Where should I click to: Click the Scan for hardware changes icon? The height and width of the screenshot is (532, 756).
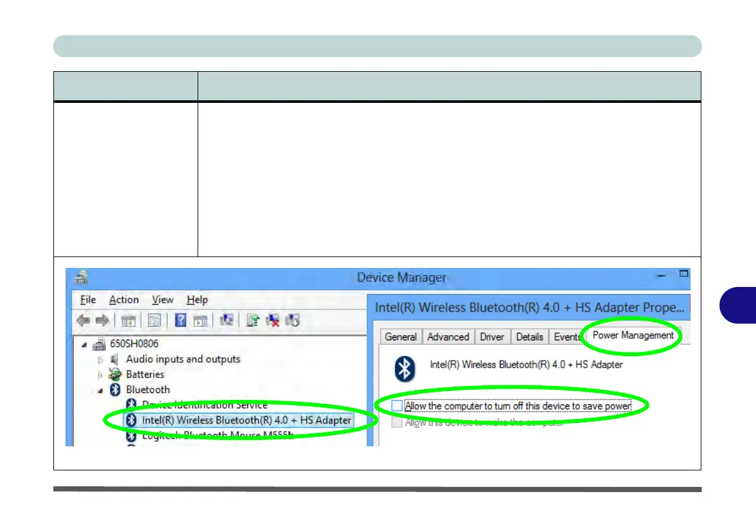click(x=227, y=320)
